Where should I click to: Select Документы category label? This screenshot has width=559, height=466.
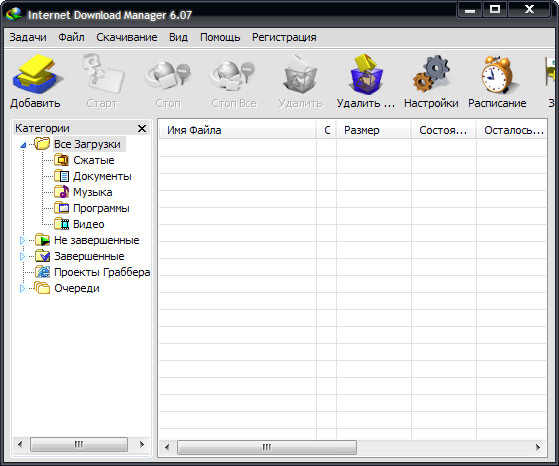click(102, 176)
